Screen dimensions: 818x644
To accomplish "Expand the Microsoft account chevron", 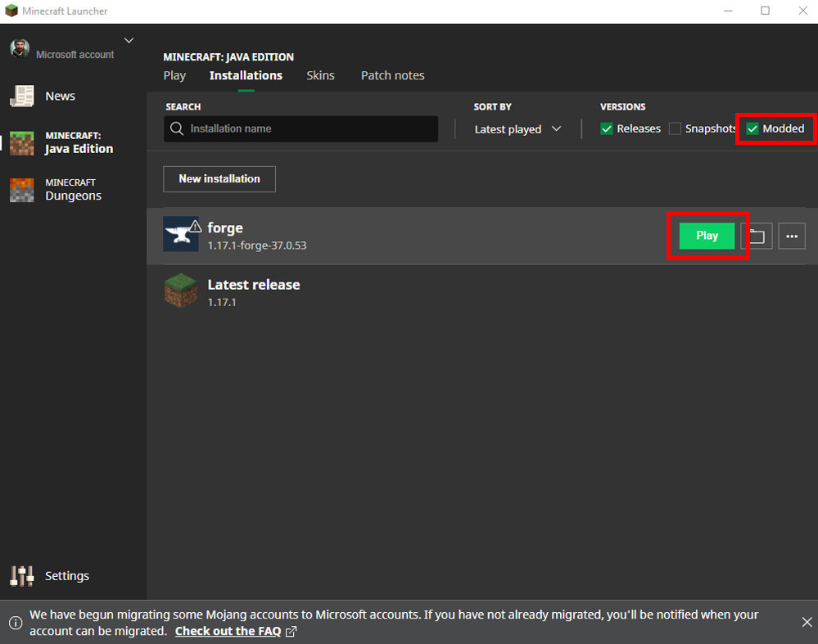I will pyautogui.click(x=129, y=39).
